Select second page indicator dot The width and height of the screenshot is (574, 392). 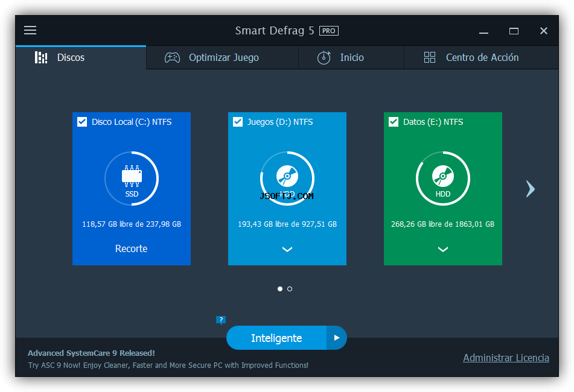(x=290, y=289)
